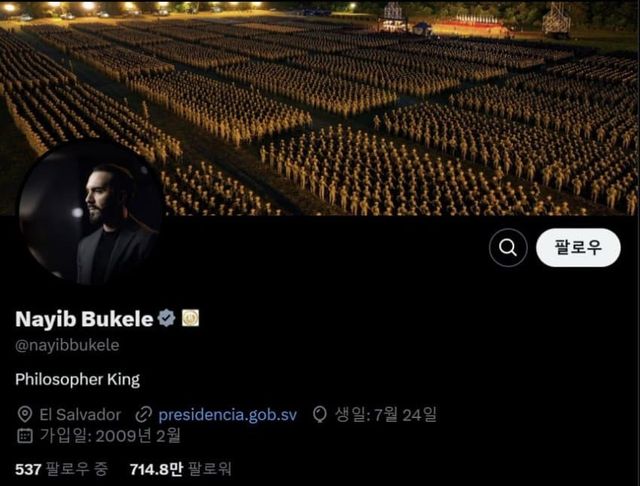Screen dimensions: 640x486
Task: Open the 537 팔로우 중 following list
Action: (x=62, y=469)
